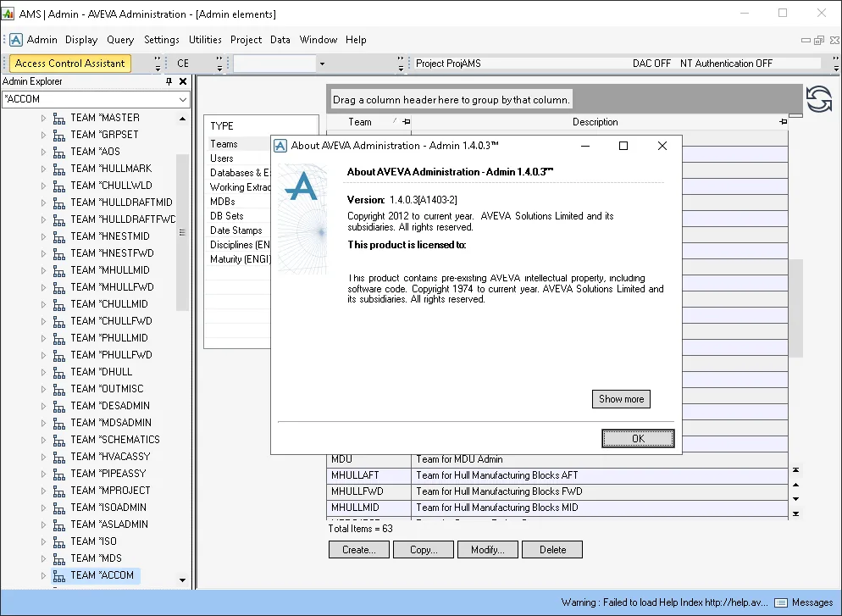842x616 pixels.
Task: Click the pin icon in Description column header
Action: [784, 122]
